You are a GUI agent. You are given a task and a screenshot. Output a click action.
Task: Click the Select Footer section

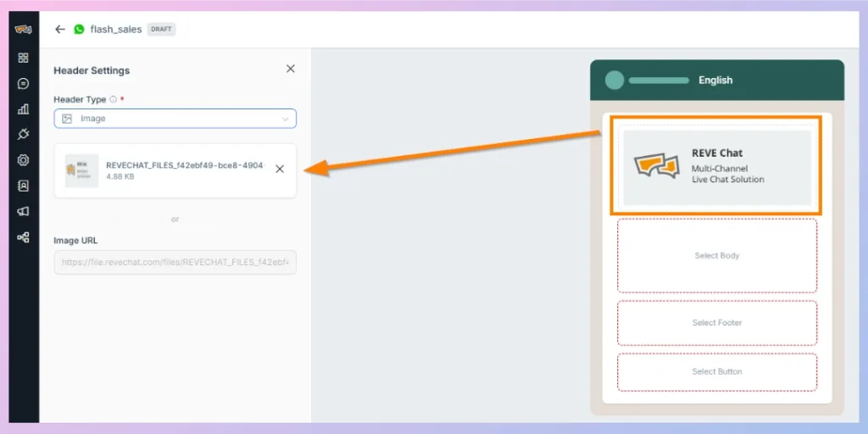(x=717, y=323)
